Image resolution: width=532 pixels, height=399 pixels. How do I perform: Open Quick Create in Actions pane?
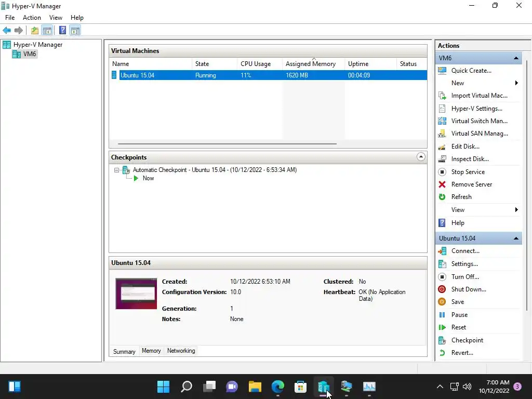(471, 71)
